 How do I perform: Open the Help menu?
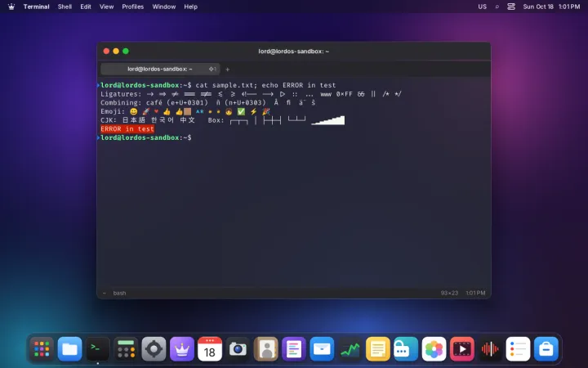click(x=190, y=7)
